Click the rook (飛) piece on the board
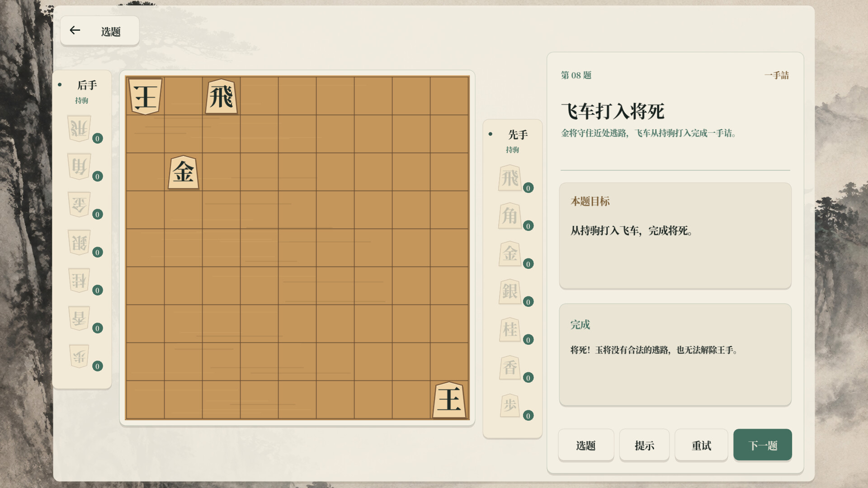This screenshot has width=868, height=488. pyautogui.click(x=221, y=96)
